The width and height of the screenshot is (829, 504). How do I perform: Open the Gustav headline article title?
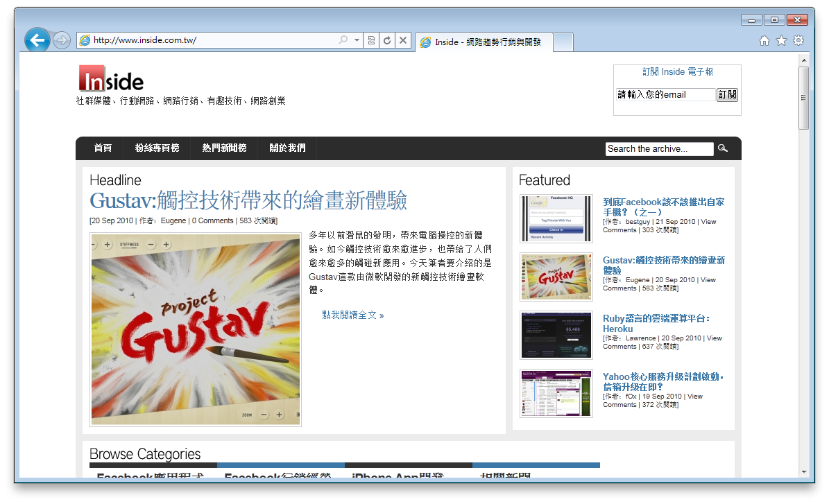[248, 201]
